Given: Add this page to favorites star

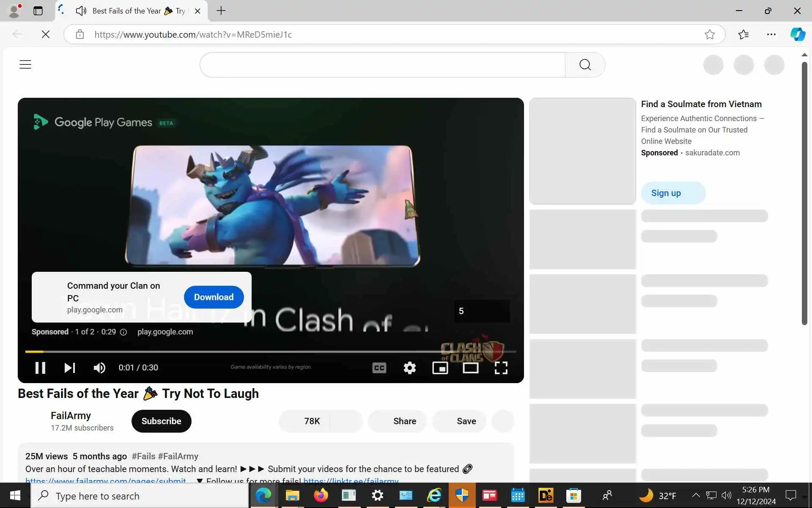Looking at the screenshot, I should pyautogui.click(x=709, y=34).
